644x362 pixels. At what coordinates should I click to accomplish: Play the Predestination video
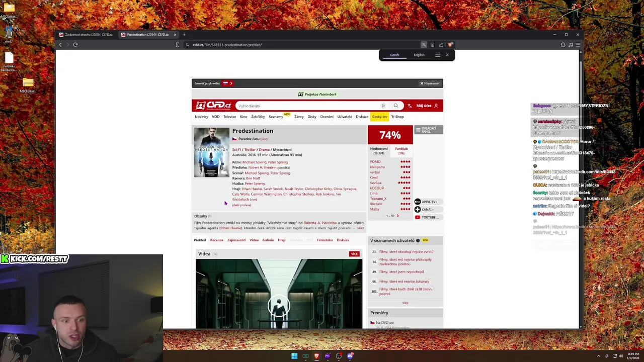pos(279,305)
